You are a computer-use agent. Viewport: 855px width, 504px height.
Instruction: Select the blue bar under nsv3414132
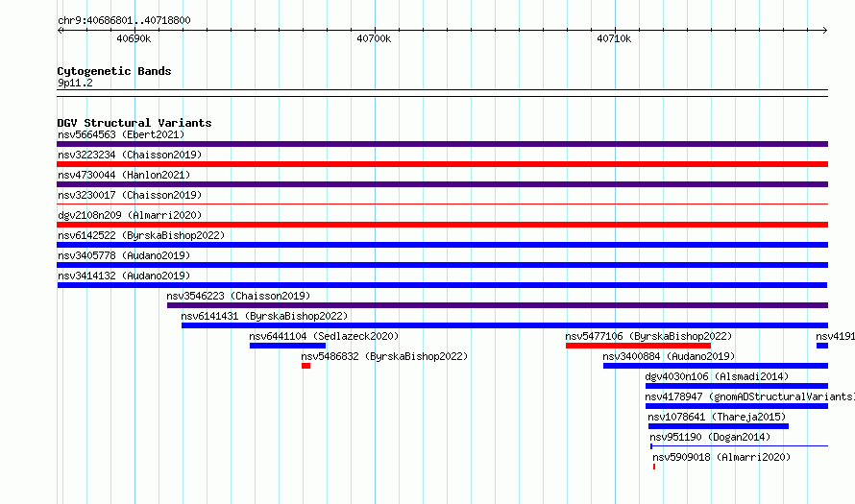tap(442, 285)
